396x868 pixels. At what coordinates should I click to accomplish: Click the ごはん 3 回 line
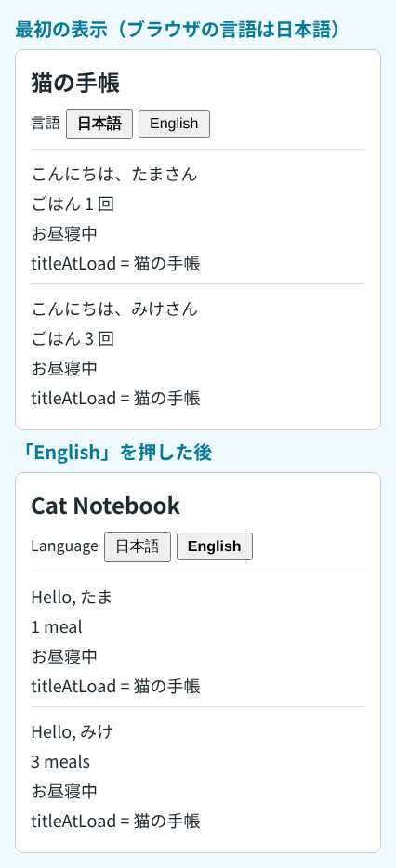pyautogui.click(x=73, y=338)
